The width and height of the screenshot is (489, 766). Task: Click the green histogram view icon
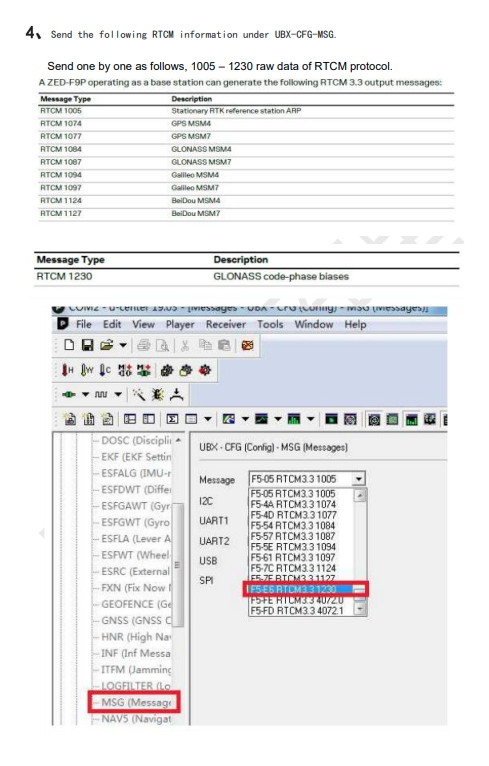294,419
